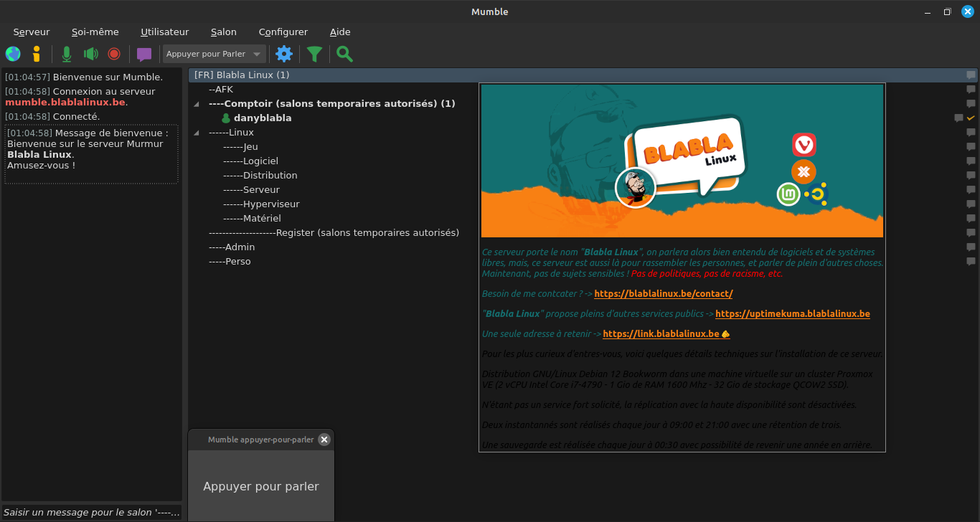Open the Serveur menu

point(32,32)
